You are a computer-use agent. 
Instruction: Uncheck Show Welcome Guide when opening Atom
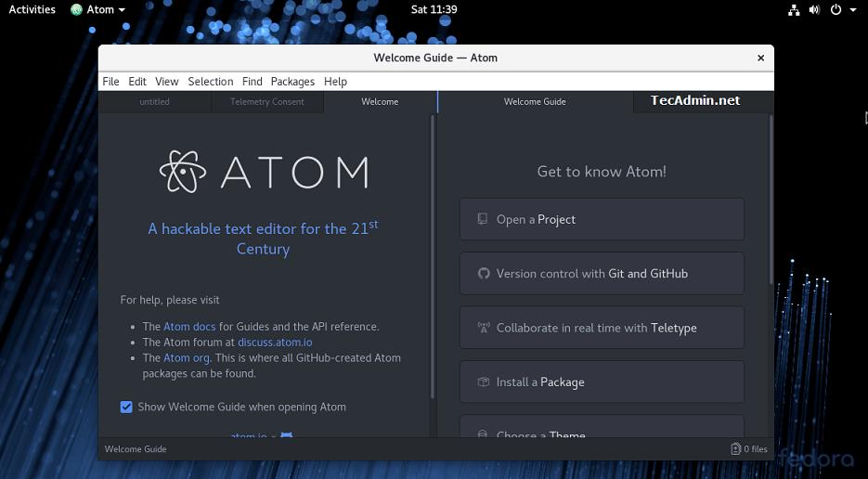point(126,407)
